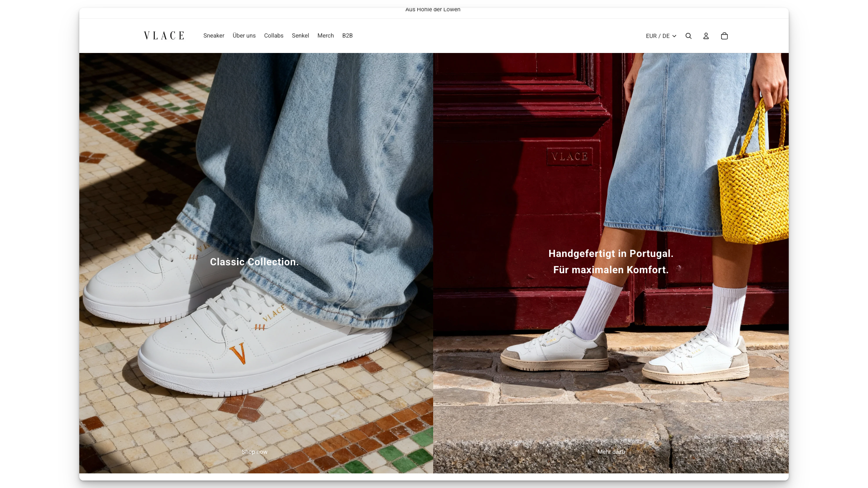The height and width of the screenshot is (488, 868).
Task: Navigate to the B2B section
Action: [x=347, y=35]
